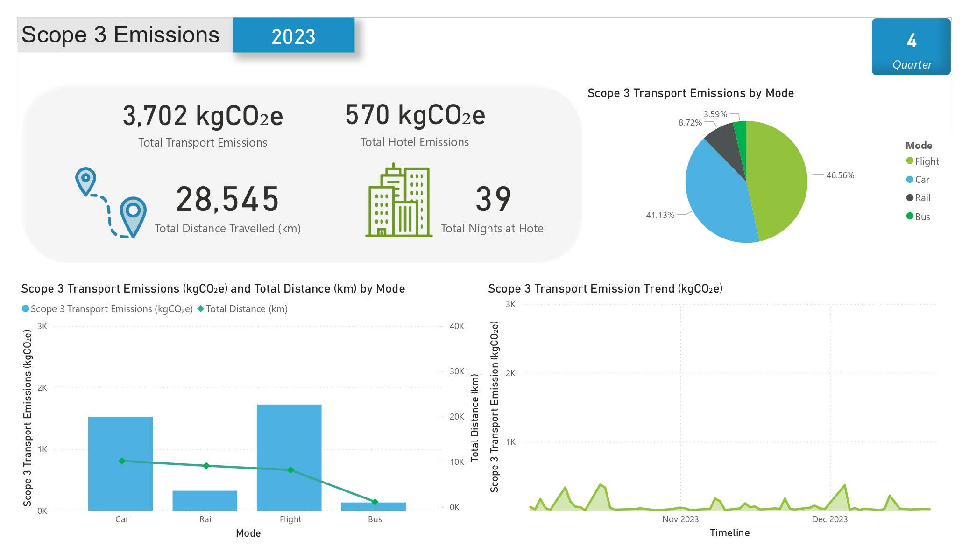This screenshot has height=560, width=969.
Task: Click the Total Distance (km) legend diamond
Action: tap(201, 309)
